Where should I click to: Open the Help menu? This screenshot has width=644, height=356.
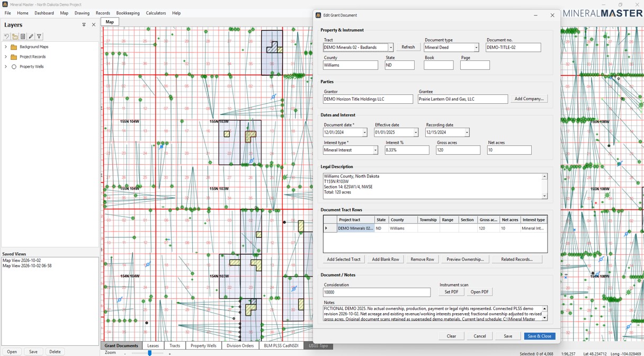(176, 13)
